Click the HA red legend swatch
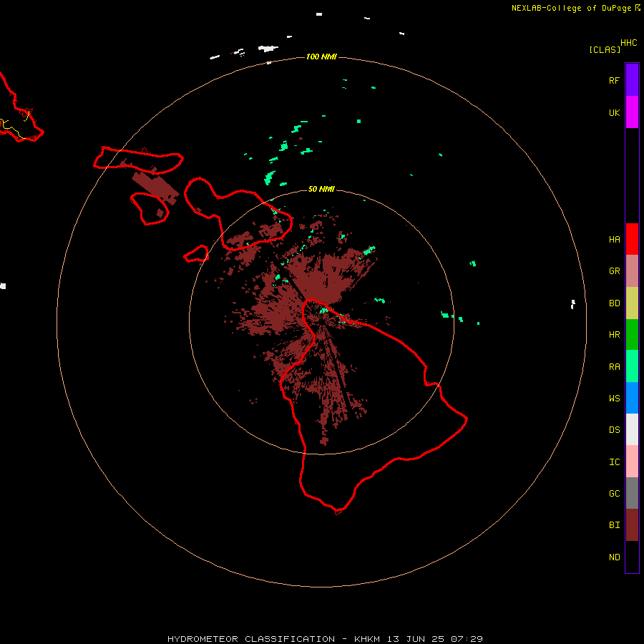Screen dimensions: 644x644 632,239
